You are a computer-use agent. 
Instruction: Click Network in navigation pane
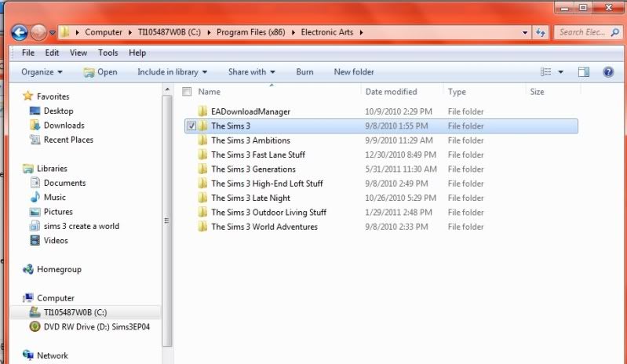pyautogui.click(x=53, y=355)
